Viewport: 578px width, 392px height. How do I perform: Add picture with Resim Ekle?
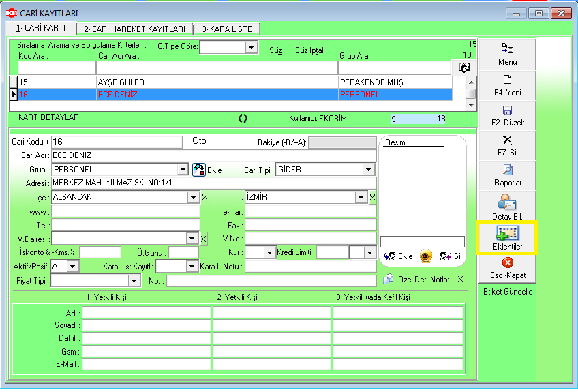(399, 256)
